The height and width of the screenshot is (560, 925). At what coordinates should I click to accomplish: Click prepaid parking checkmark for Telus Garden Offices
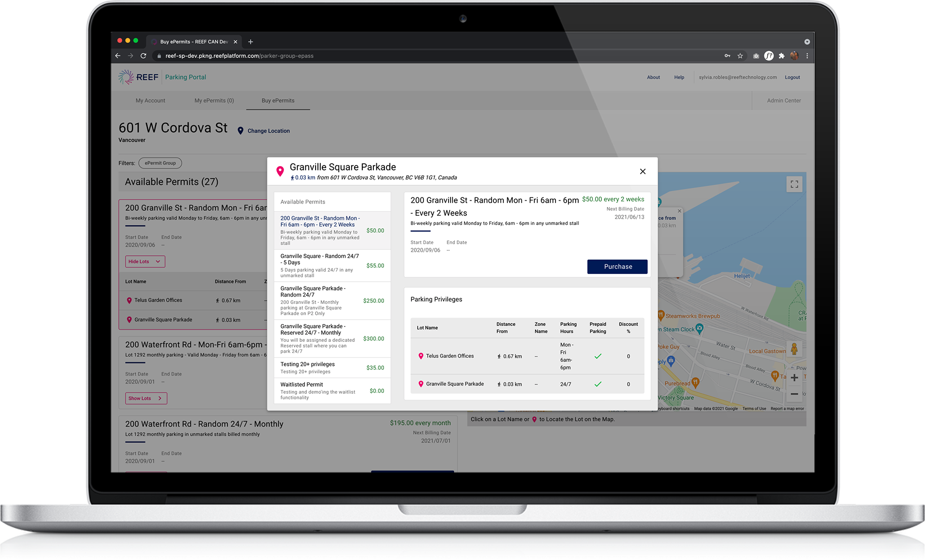pos(598,356)
